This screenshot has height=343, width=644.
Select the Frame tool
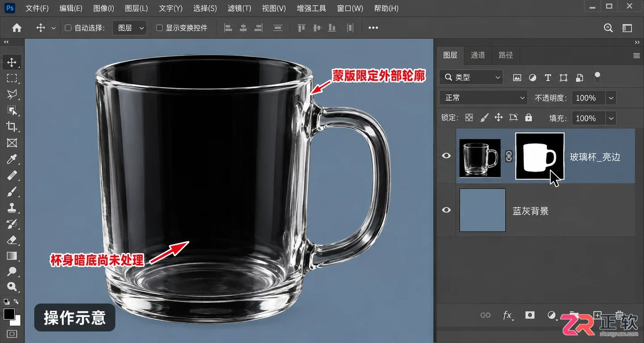point(12,142)
